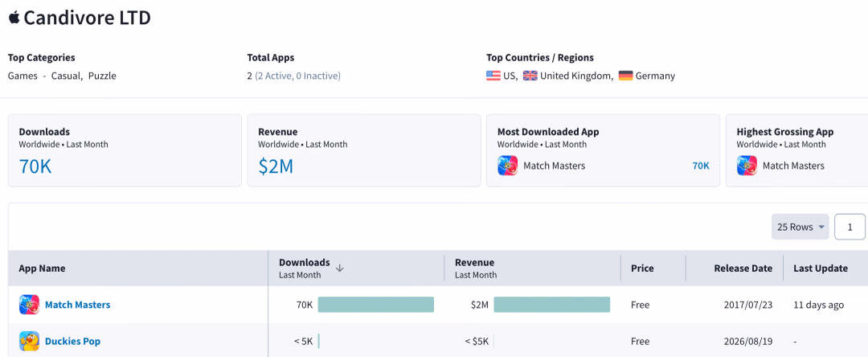Click the Match Masters icon in Most Downloaded App card
Screen dimensions: 868x357
coord(507,166)
